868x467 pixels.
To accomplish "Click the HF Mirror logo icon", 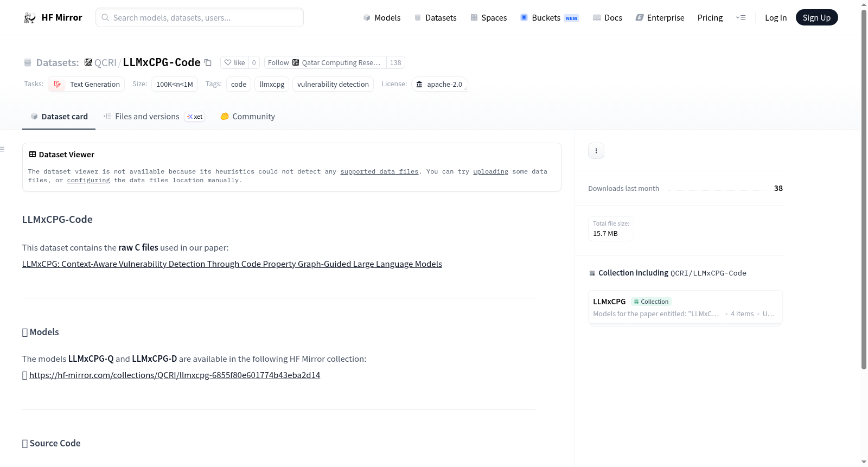I will coord(30,18).
